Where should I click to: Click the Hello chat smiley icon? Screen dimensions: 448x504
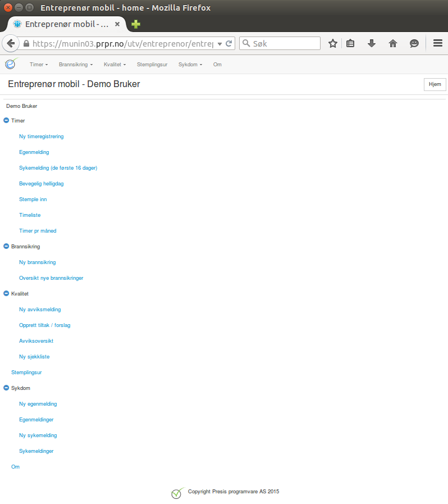[x=414, y=43]
